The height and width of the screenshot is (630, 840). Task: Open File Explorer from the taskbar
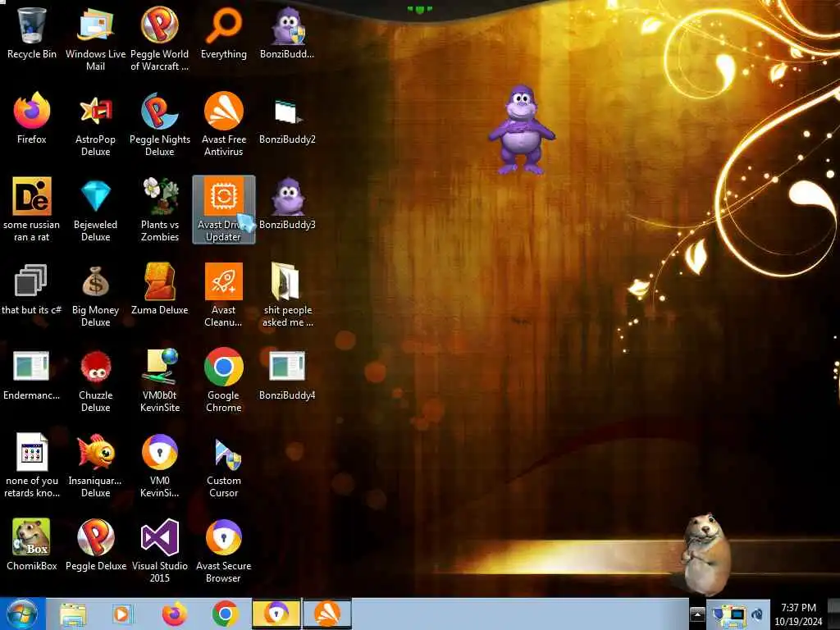[73, 614]
